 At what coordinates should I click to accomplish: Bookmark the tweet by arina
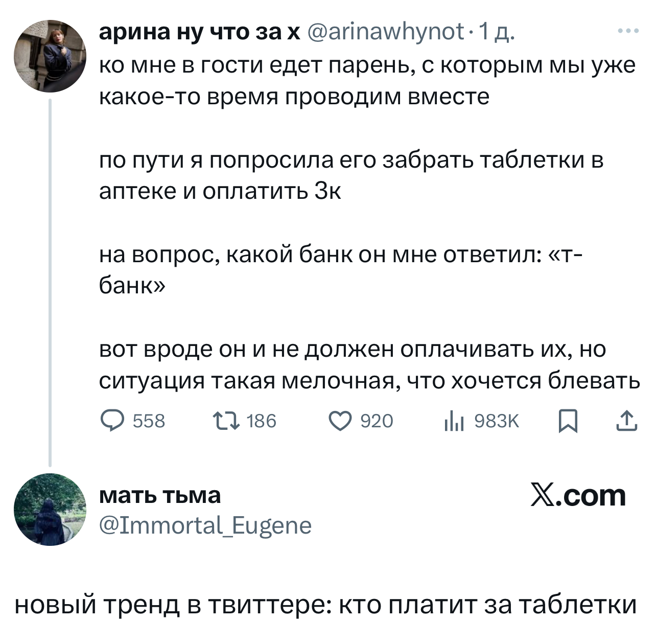click(x=569, y=422)
